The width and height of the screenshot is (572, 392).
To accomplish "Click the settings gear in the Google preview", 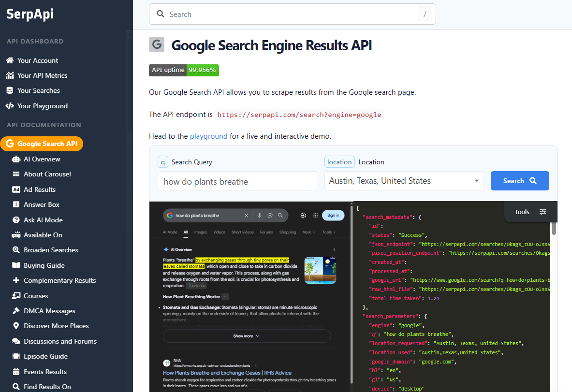I will [x=303, y=215].
